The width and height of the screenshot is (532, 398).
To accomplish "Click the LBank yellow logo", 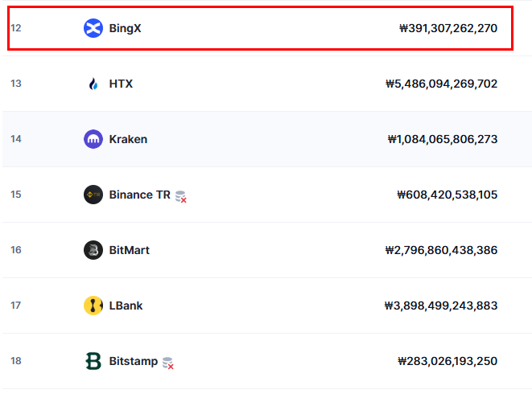I will tap(93, 306).
